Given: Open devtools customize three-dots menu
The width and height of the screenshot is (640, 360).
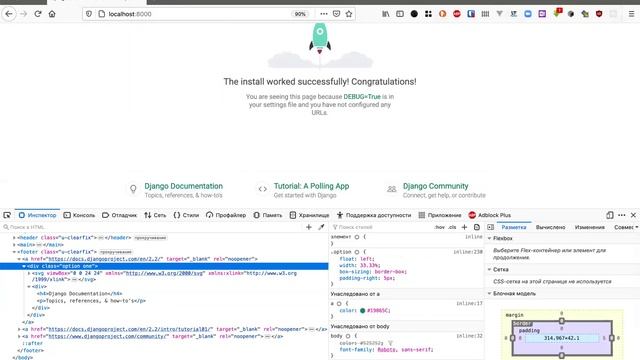Looking at the screenshot, I should click(622, 215).
